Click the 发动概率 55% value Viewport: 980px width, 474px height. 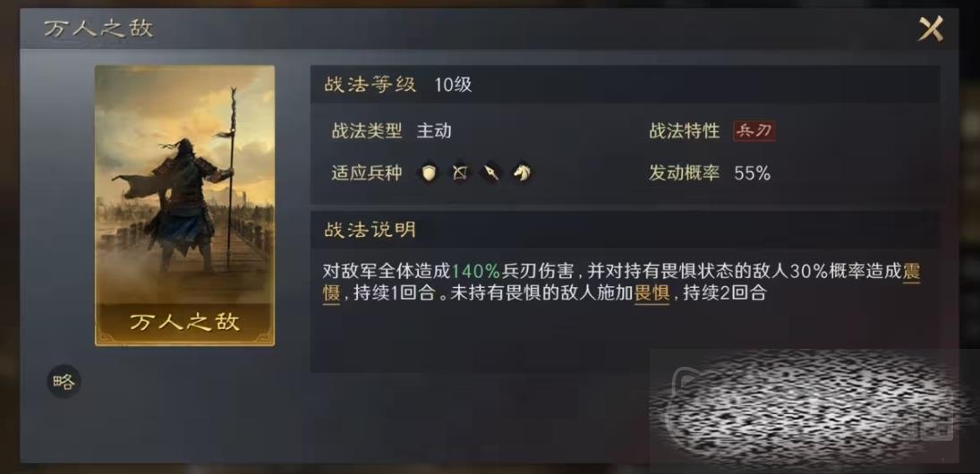tap(753, 174)
